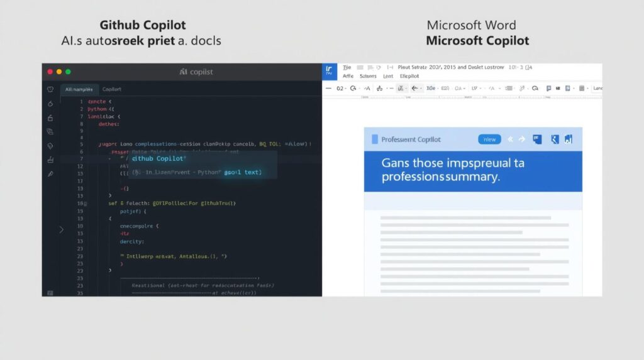
Task: Click the green maximize dot of editor window
Action: pyautogui.click(x=68, y=72)
